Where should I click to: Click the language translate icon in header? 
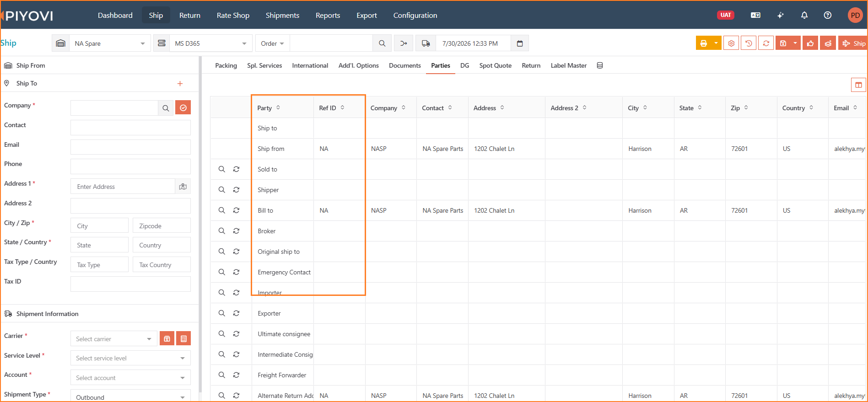tap(755, 15)
